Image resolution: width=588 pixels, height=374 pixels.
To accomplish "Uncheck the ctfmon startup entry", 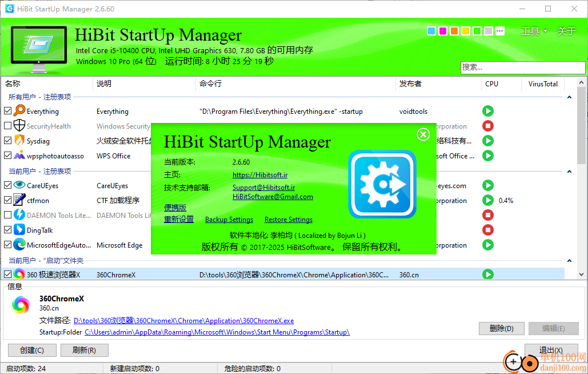I will pos(7,200).
